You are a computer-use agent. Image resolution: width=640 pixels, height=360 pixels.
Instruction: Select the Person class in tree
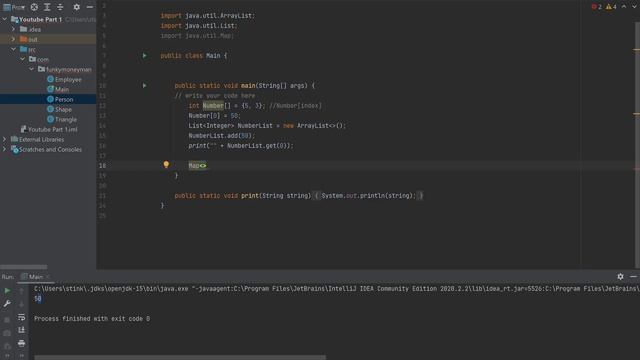[x=60, y=99]
